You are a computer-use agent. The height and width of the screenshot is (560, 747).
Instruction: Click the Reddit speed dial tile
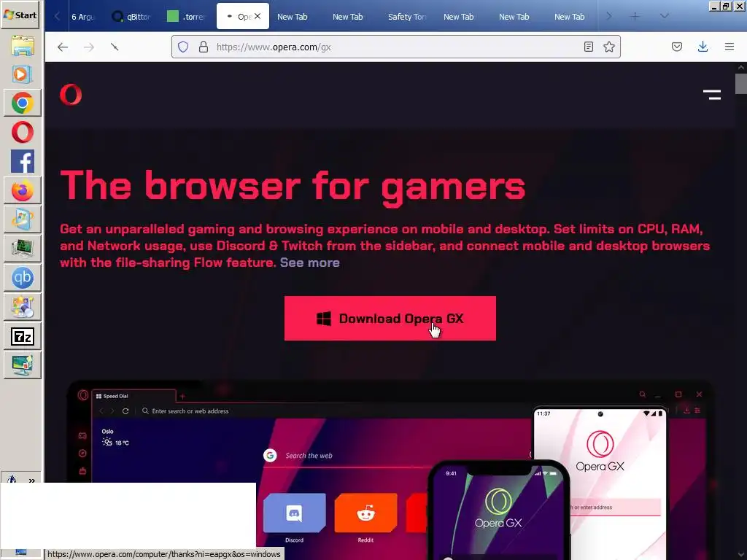(366, 513)
